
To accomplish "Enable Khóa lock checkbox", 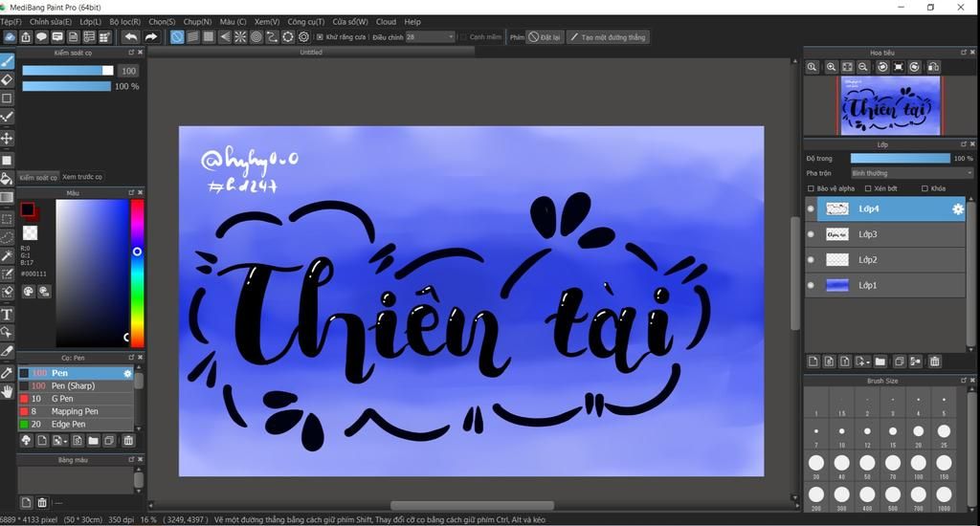I will pyautogui.click(x=925, y=188).
